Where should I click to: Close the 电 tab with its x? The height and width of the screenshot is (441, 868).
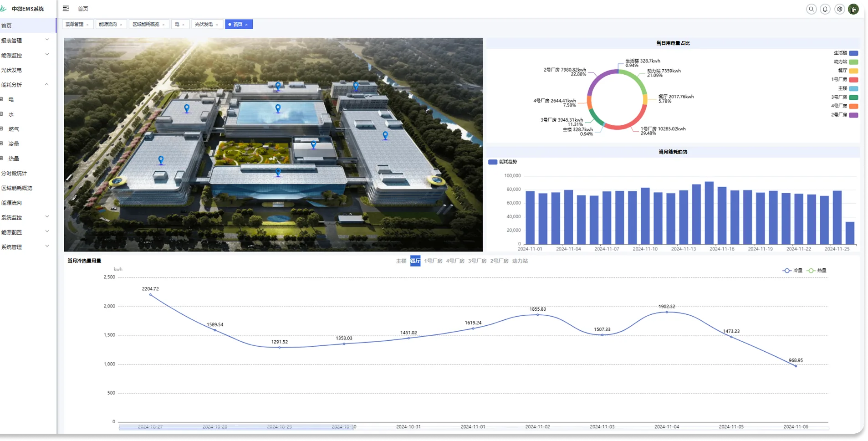click(x=184, y=25)
